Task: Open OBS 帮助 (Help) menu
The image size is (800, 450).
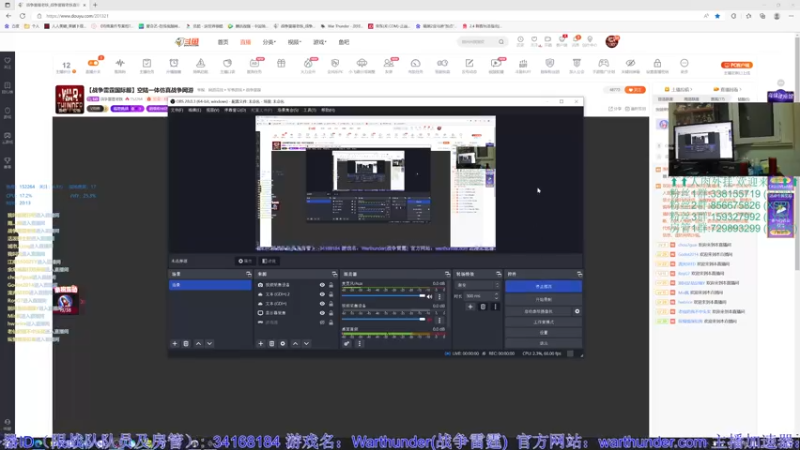Action: [x=328, y=110]
